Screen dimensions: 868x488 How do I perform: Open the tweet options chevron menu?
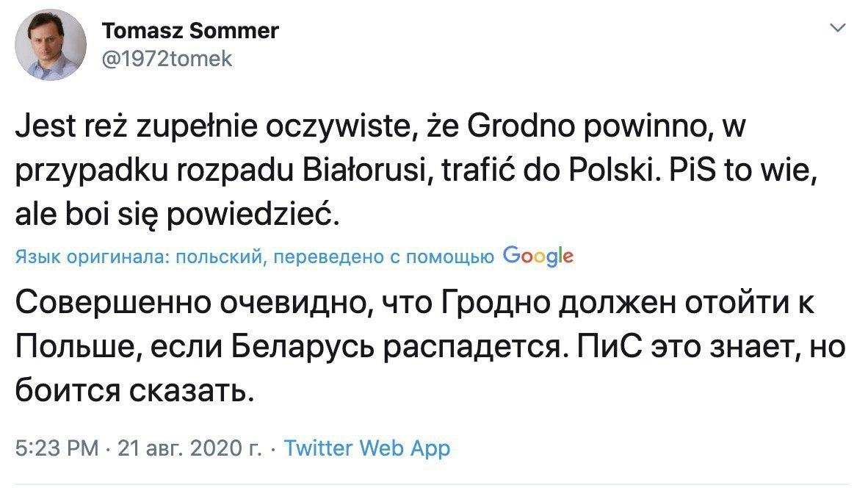(x=836, y=29)
